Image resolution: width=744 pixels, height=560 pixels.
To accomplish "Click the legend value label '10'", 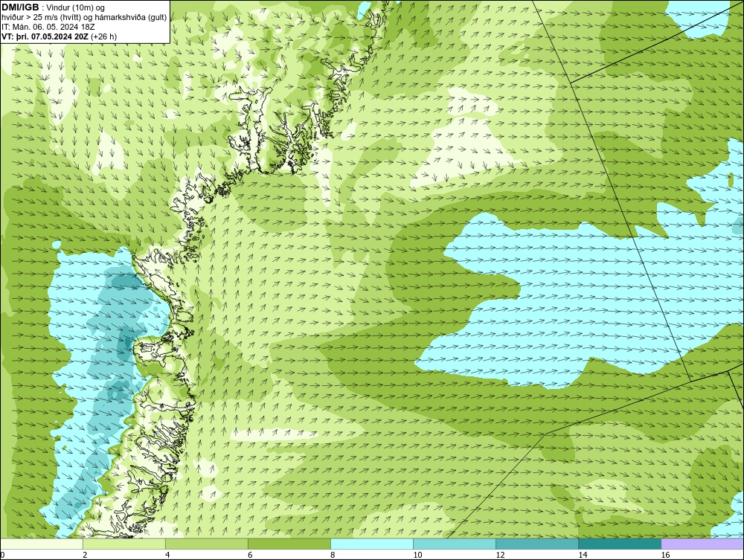I will click(417, 555).
